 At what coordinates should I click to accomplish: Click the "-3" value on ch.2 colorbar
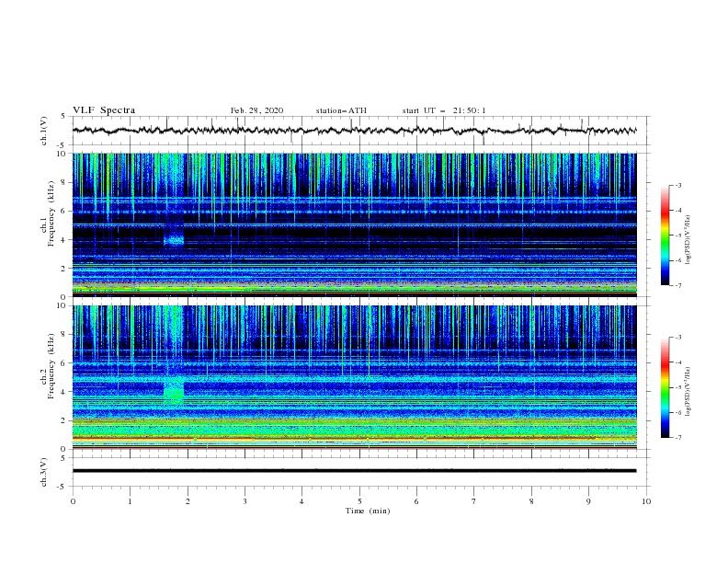click(678, 338)
